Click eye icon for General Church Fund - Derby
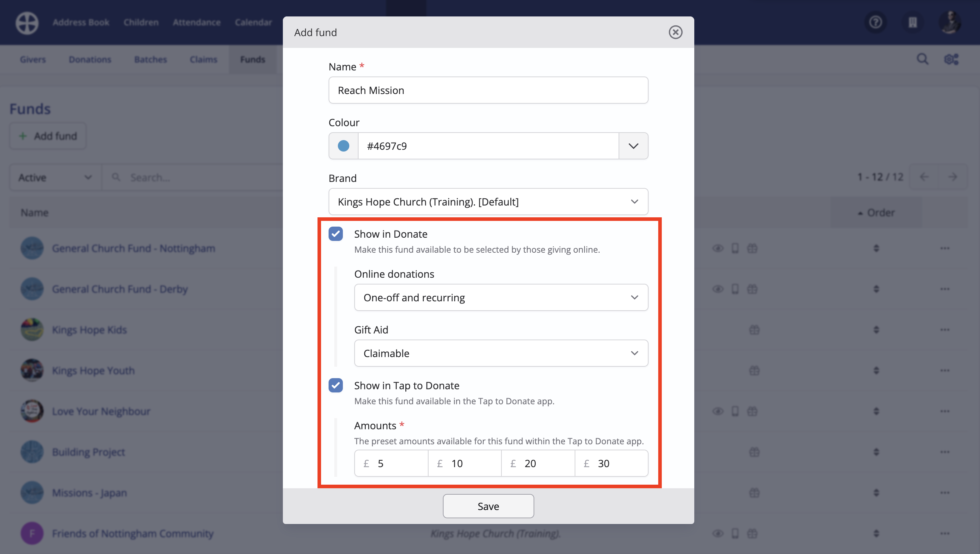Viewport: 980px width, 554px height. coord(717,289)
